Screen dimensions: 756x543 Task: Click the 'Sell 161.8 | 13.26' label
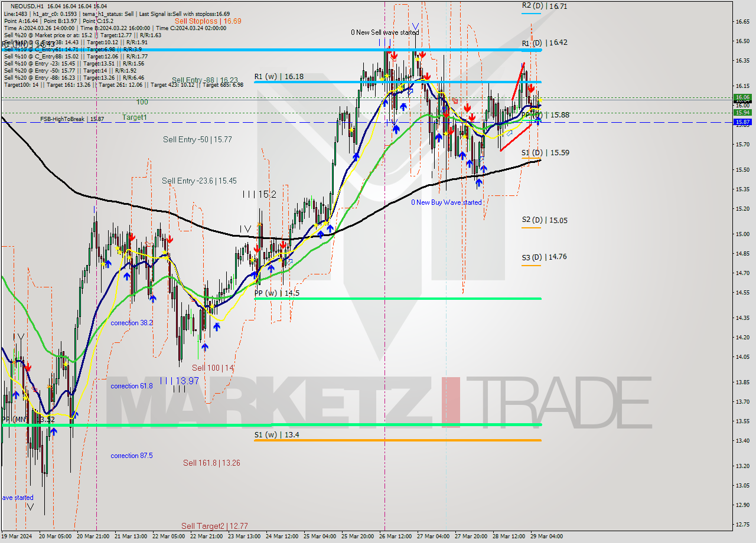pyautogui.click(x=211, y=463)
